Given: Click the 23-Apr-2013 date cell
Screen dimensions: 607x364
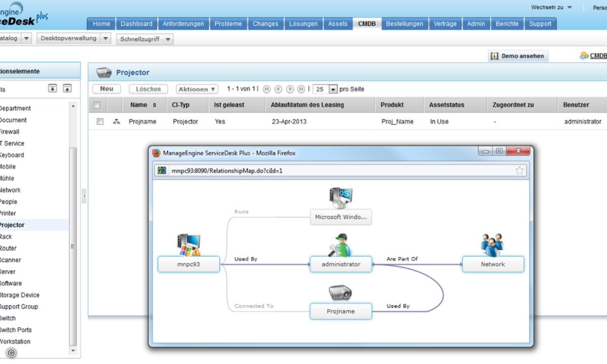Looking at the screenshot, I should click(289, 122).
